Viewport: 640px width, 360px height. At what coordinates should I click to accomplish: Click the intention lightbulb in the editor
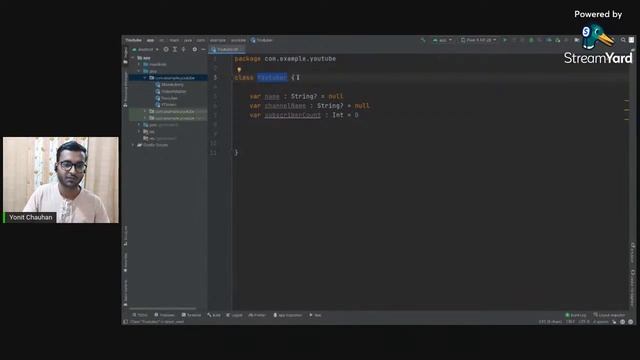239,70
